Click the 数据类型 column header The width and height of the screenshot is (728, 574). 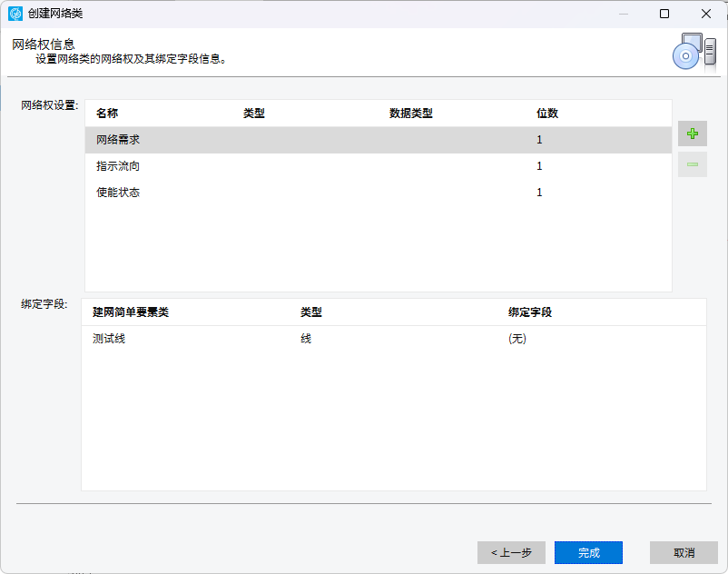[x=411, y=114]
